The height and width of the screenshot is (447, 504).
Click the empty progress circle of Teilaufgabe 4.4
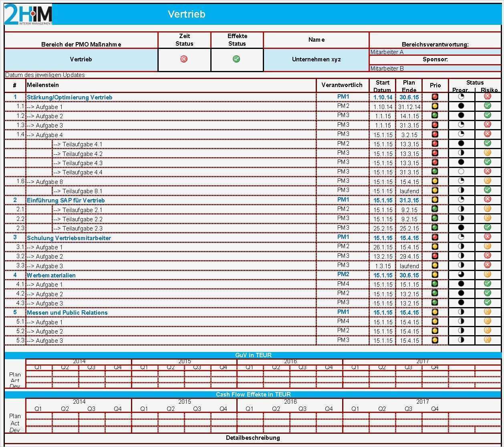461,172
